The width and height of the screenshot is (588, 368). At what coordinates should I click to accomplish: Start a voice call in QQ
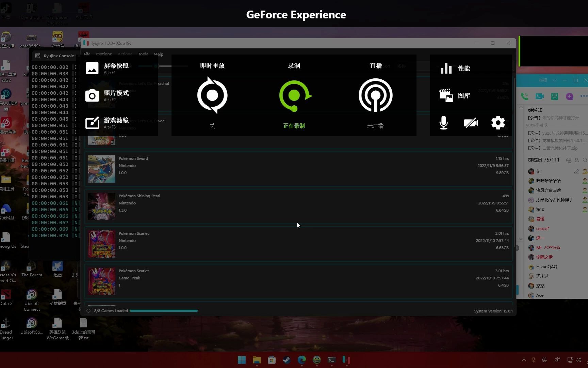(x=525, y=96)
